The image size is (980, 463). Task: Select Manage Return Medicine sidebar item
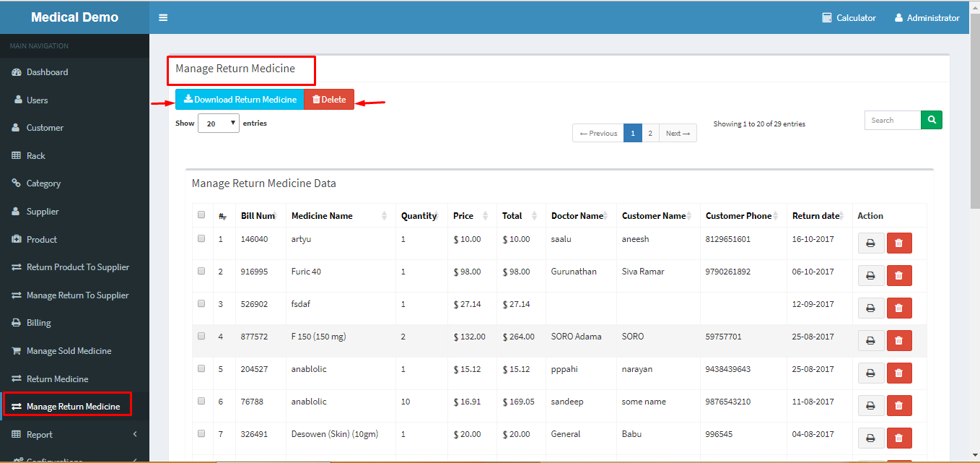[x=74, y=406]
